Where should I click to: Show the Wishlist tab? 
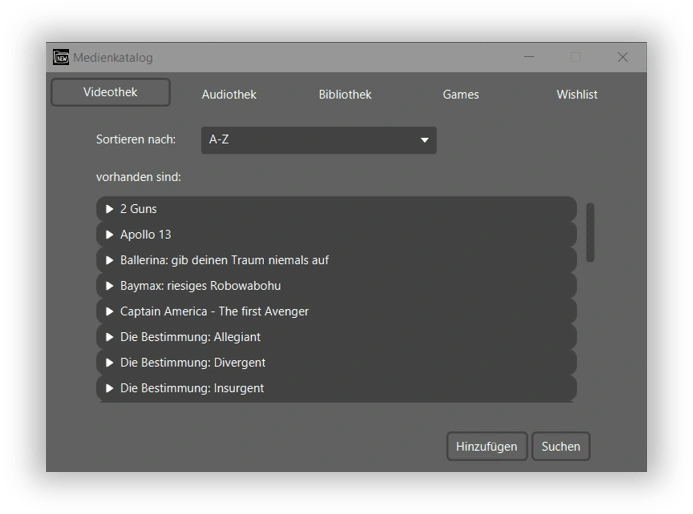pos(577,95)
